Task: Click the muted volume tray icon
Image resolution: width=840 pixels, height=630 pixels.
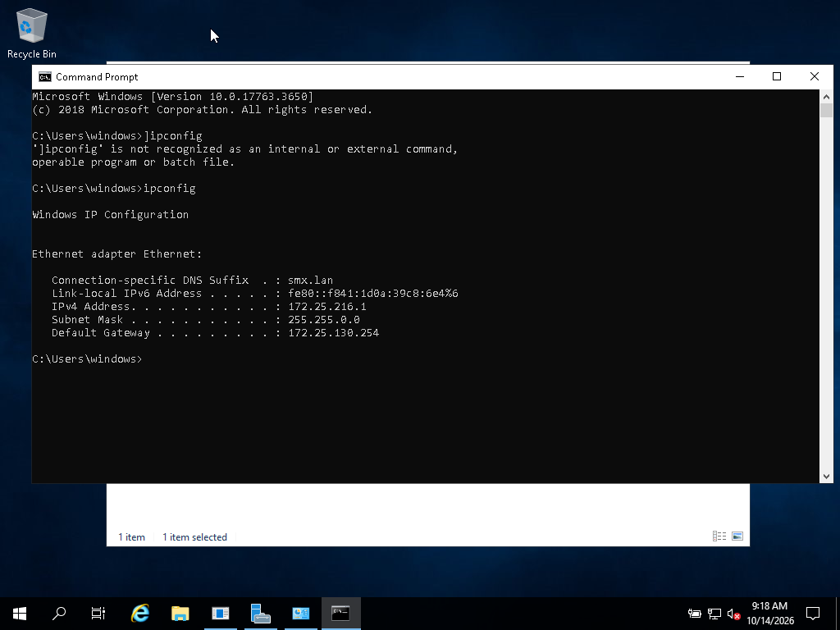Action: click(x=734, y=614)
